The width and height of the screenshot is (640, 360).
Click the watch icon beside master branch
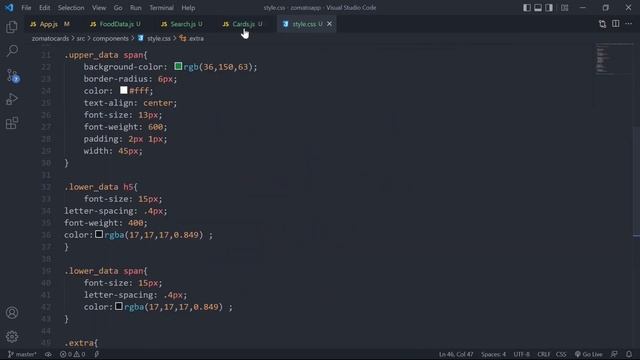[x=48, y=354]
